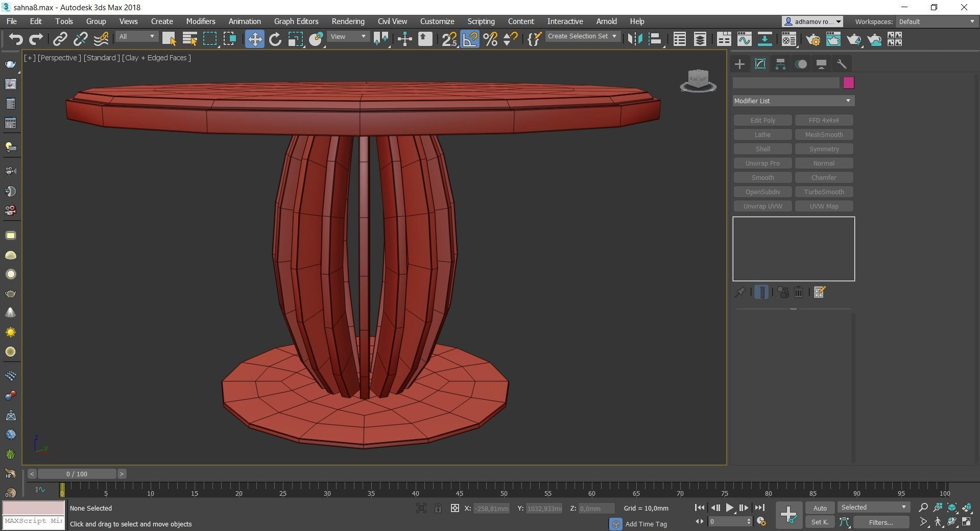Open the Workspaces Default dropdown
This screenshot has width=980, height=531.
(x=937, y=21)
